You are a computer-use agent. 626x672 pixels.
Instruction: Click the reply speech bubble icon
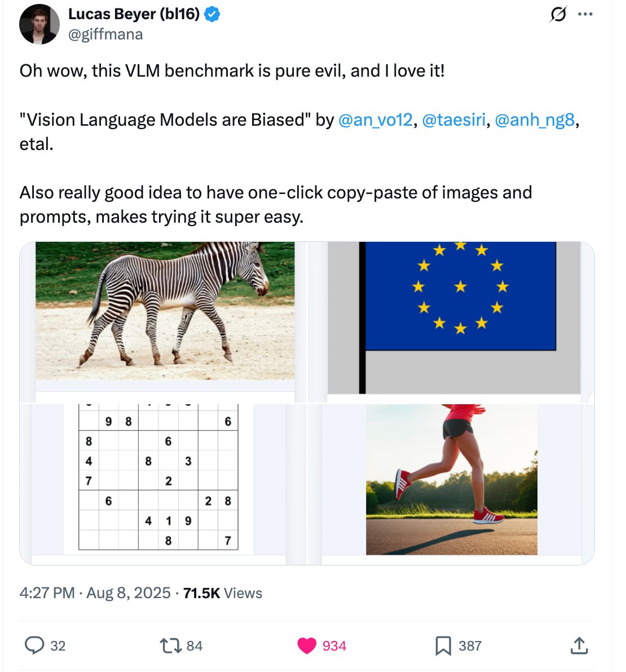(x=35, y=646)
